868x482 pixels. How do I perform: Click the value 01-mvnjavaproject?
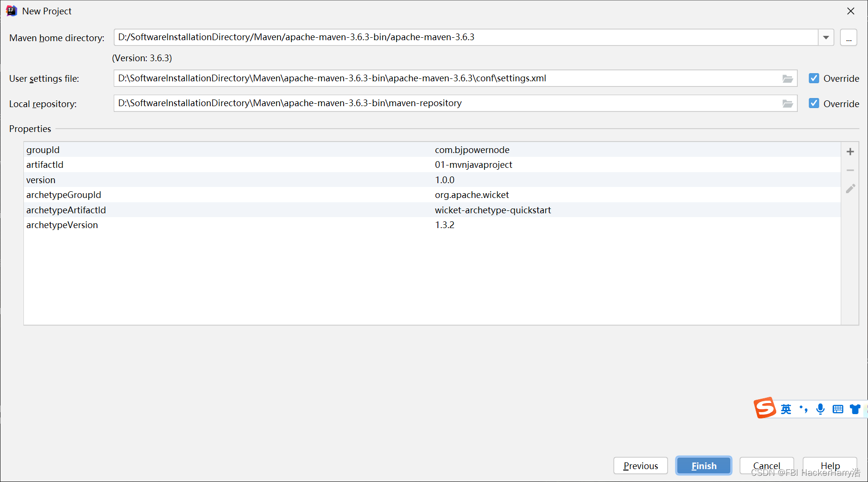click(473, 164)
